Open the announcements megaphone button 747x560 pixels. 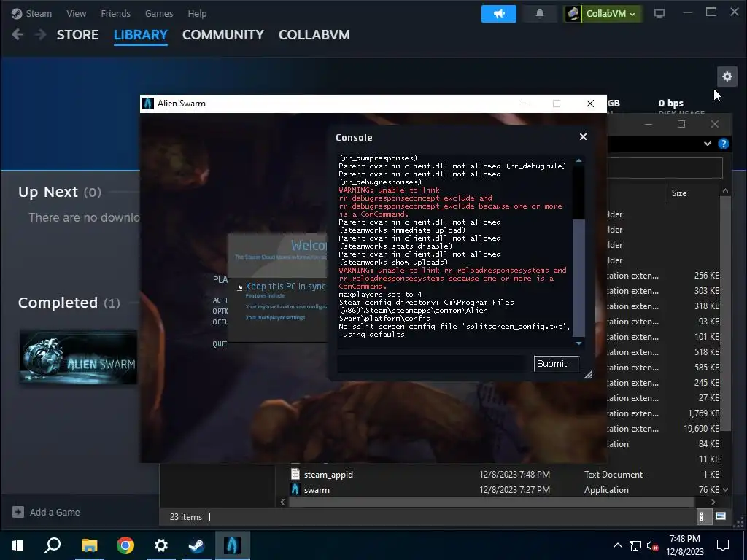click(499, 13)
